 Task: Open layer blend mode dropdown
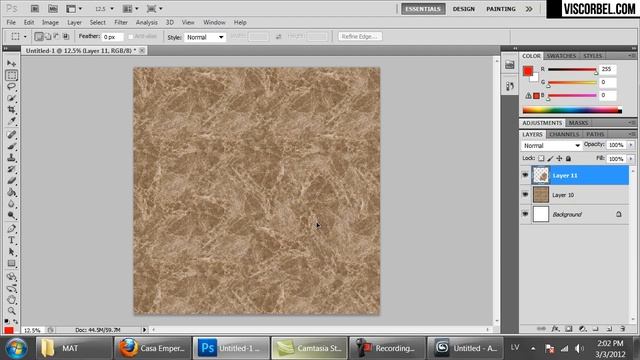tap(551, 145)
